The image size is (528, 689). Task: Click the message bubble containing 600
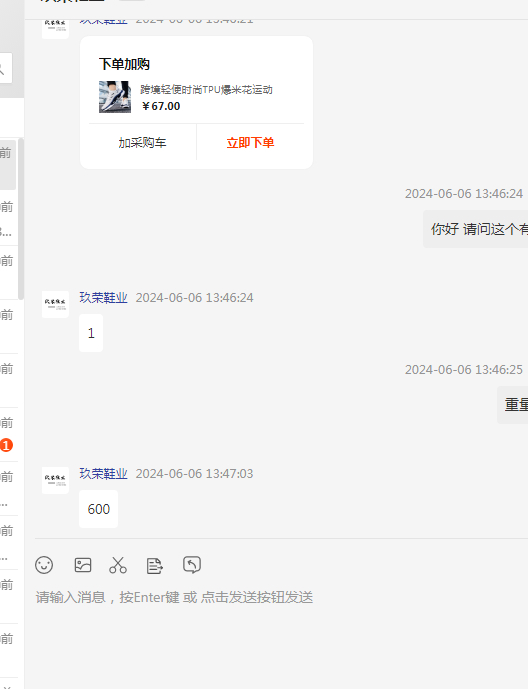click(x=98, y=509)
